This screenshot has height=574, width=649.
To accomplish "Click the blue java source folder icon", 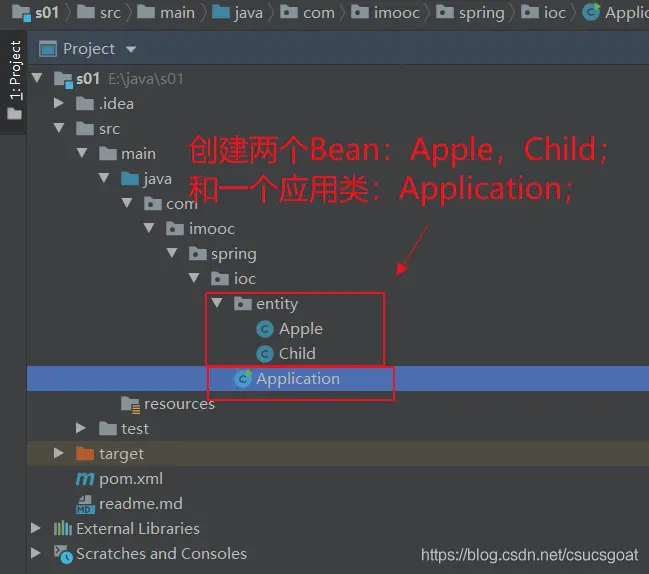I will tap(130, 178).
